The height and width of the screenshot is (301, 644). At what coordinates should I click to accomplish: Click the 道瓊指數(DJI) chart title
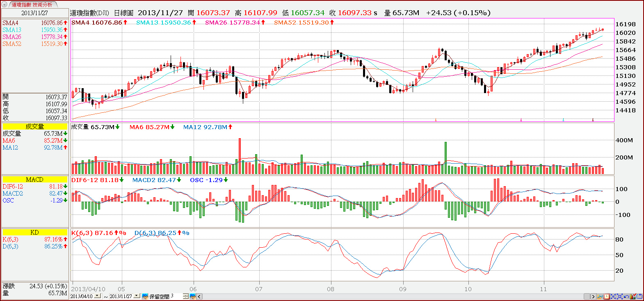pyautogui.click(x=89, y=13)
